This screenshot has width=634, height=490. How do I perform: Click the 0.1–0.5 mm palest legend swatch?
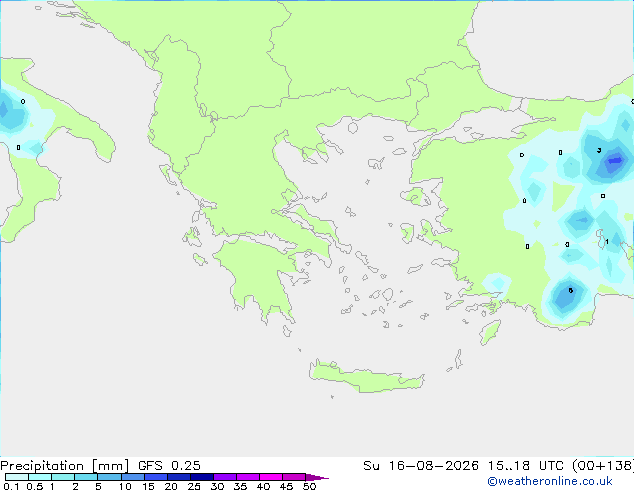pyautogui.click(x=17, y=477)
